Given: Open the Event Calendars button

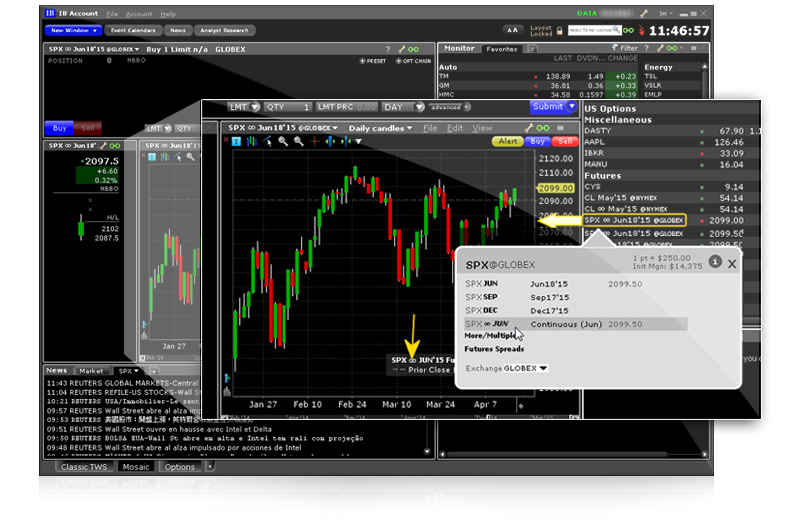Looking at the screenshot, I should point(133,31).
